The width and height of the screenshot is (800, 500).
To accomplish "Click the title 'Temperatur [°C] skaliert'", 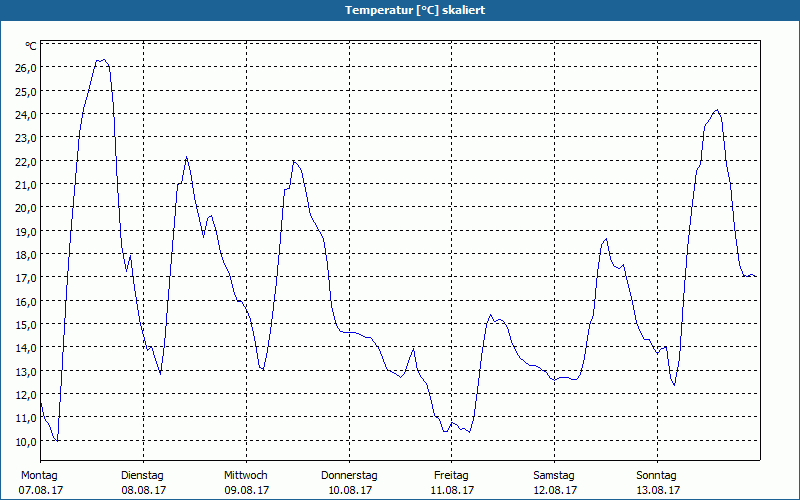I will click(415, 10).
